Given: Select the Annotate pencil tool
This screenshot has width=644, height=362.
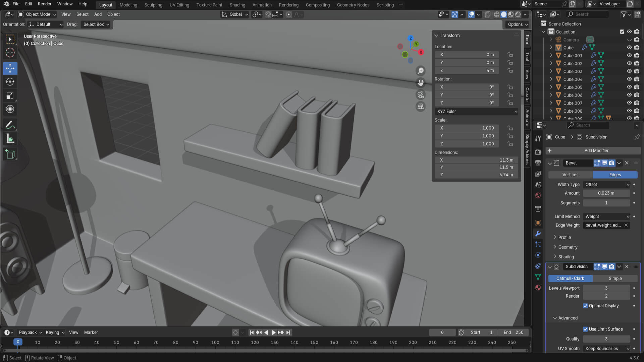Looking at the screenshot, I should (x=10, y=125).
